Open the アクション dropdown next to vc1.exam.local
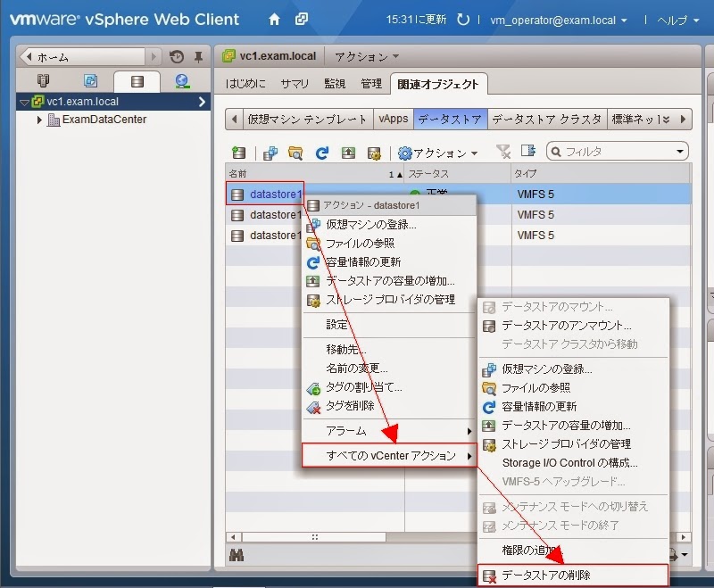 (x=367, y=56)
